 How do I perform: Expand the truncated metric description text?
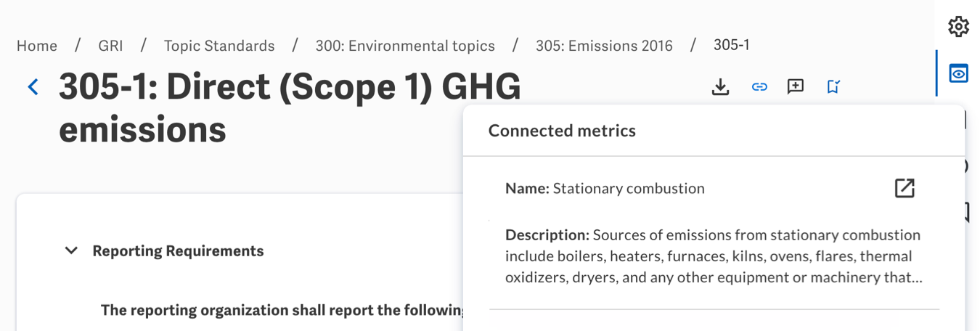point(714,256)
